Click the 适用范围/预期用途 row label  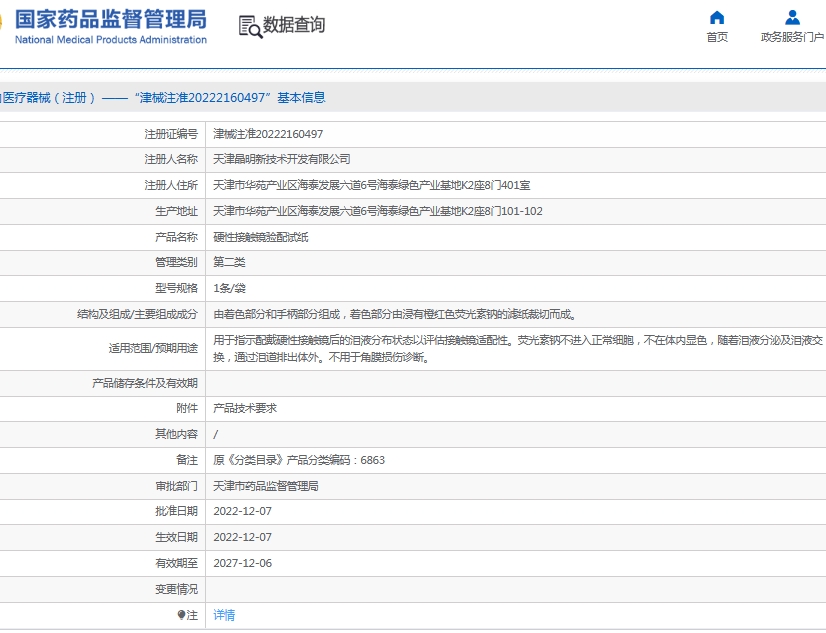coord(153,349)
